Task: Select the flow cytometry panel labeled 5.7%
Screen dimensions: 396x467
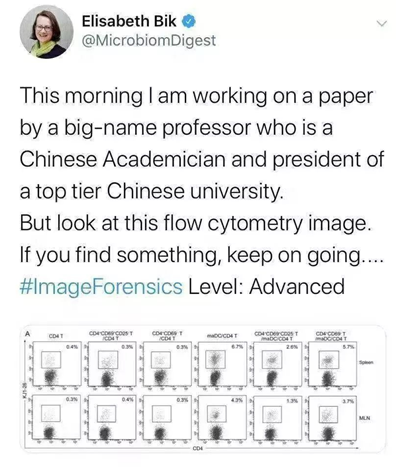Action: [332, 364]
